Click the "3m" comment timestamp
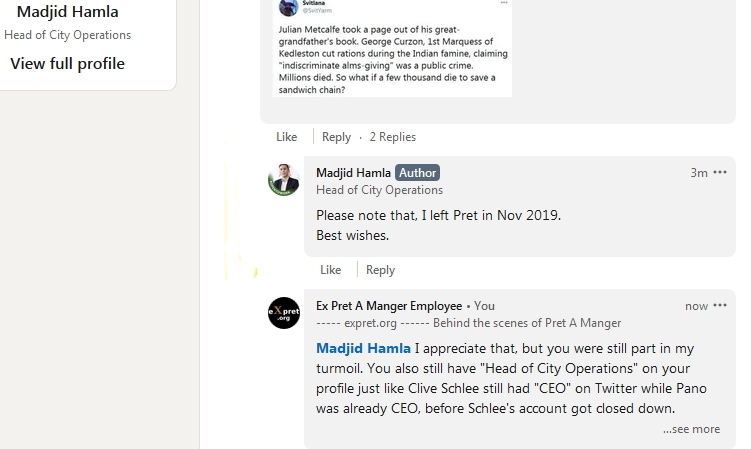Viewport: 751px width, 449px height. [699, 173]
